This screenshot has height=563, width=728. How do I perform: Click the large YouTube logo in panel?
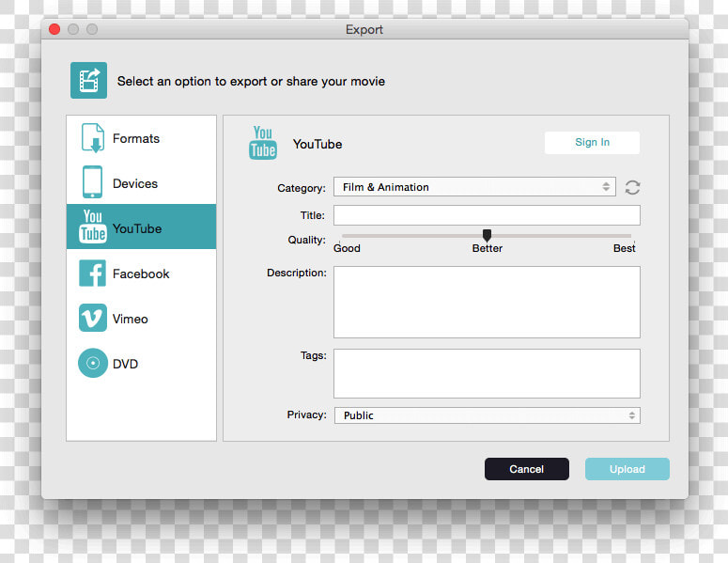[x=263, y=143]
